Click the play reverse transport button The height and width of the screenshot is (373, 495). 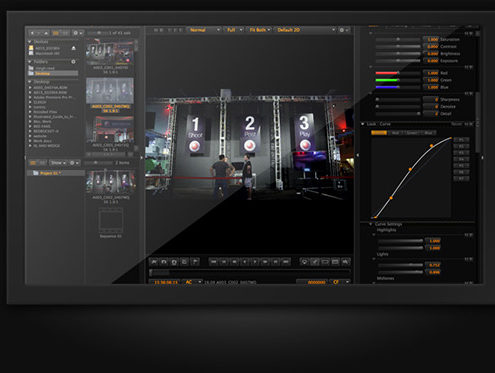(x=245, y=262)
